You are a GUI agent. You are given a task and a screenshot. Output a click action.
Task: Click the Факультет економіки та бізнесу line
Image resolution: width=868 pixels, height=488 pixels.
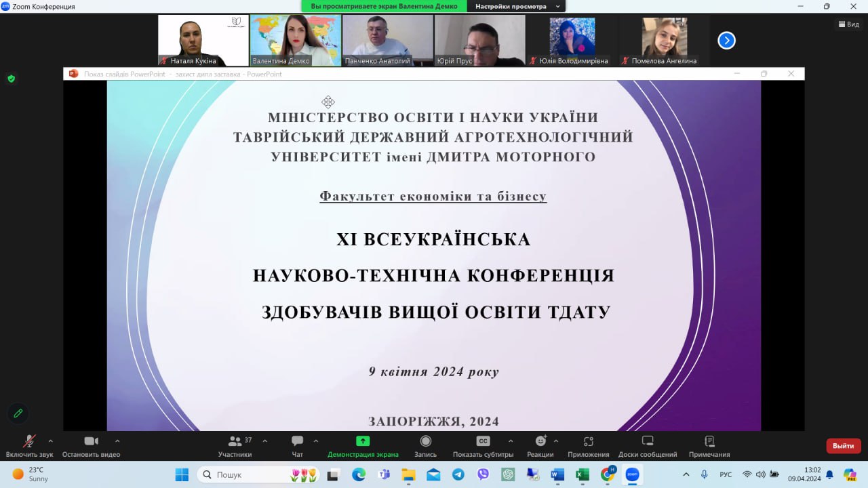tap(433, 197)
